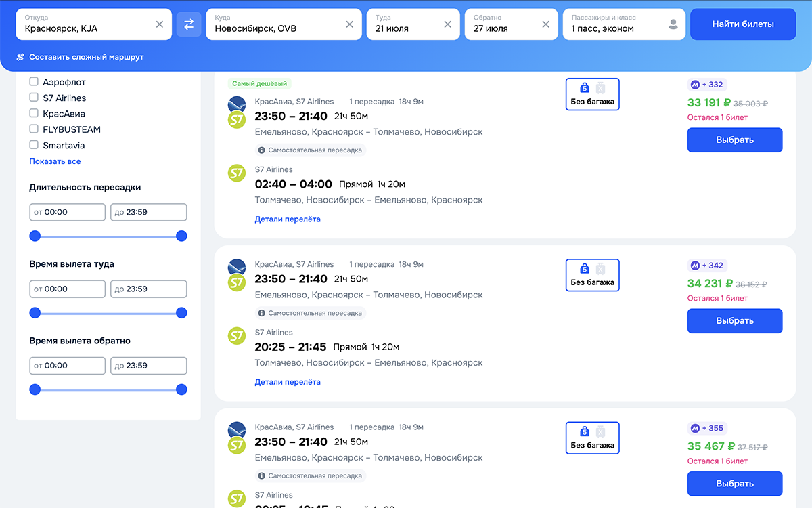The height and width of the screenshot is (508, 812).
Task: Clear the Красноярск, KJA origin field
Action: [160, 24]
